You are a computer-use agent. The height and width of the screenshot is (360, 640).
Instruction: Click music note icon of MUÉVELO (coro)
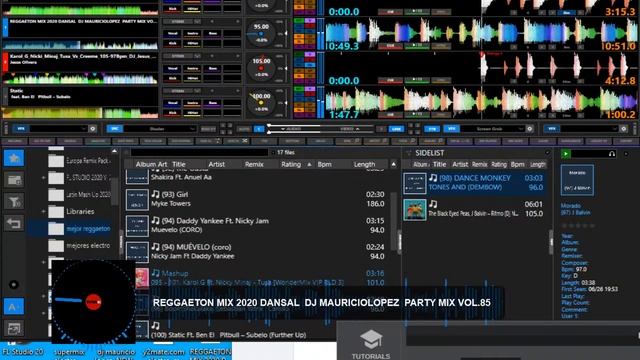tap(156, 247)
